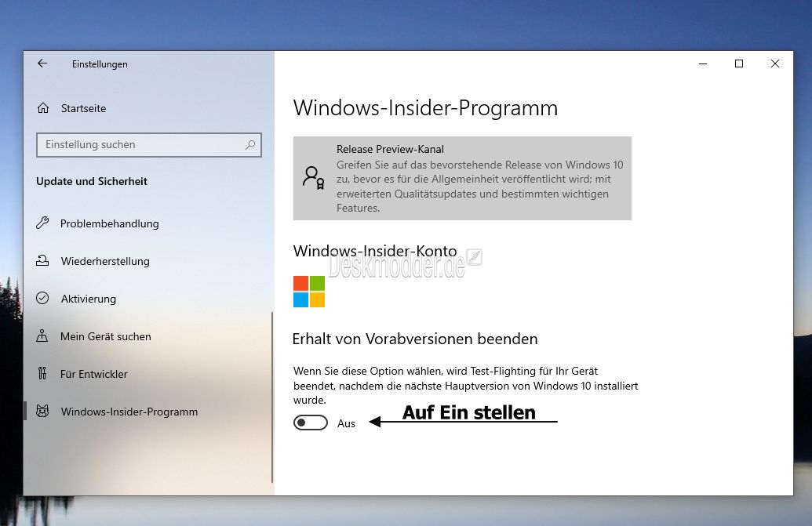Click the Wiederherstellung icon
The image size is (812, 526).
42,261
